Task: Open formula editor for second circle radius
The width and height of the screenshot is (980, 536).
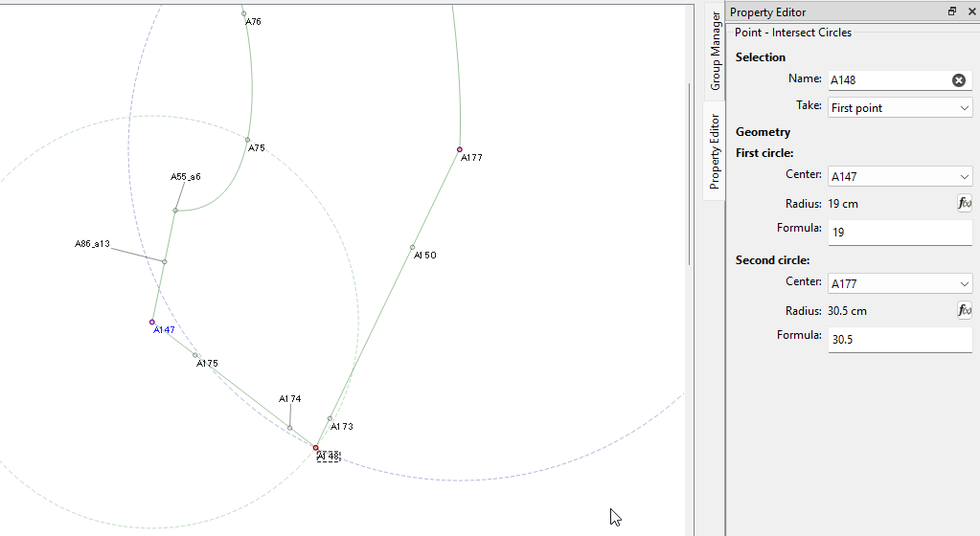Action: pyautogui.click(x=965, y=310)
